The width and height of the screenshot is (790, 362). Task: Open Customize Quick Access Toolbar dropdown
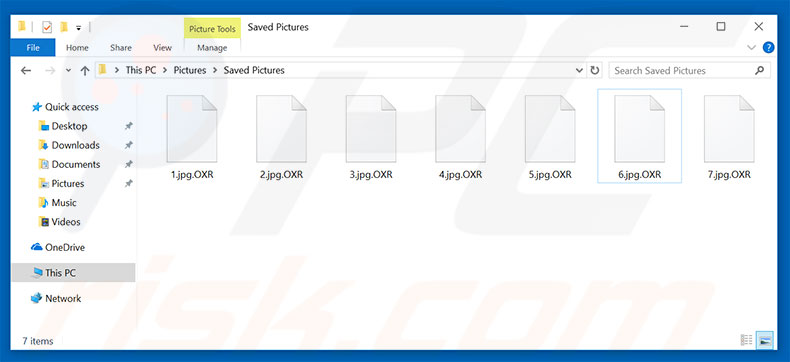[x=79, y=28]
